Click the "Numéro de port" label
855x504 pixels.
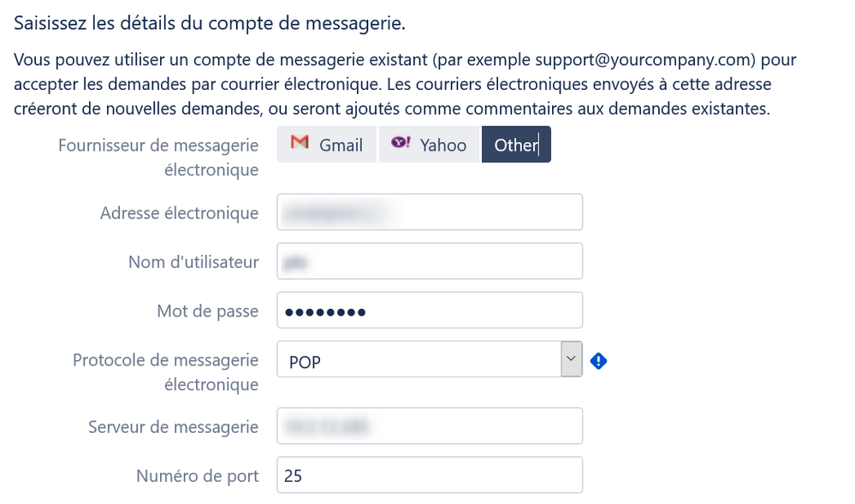[198, 476]
